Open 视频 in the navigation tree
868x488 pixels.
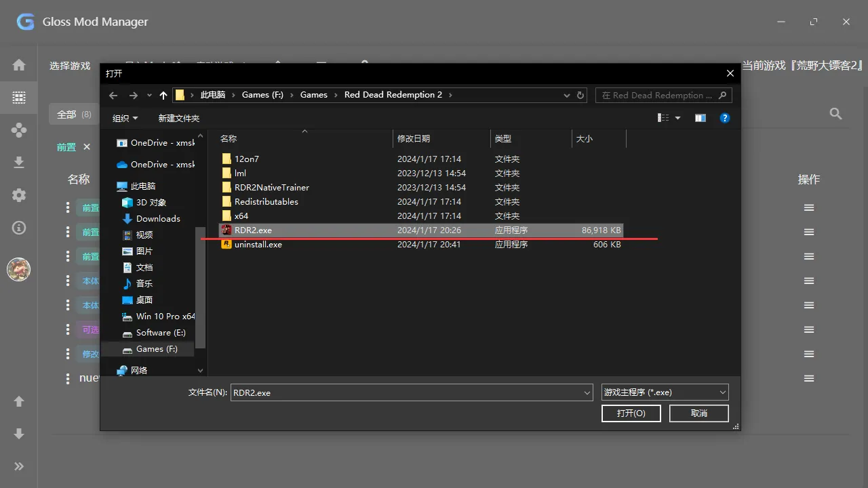[137, 235]
